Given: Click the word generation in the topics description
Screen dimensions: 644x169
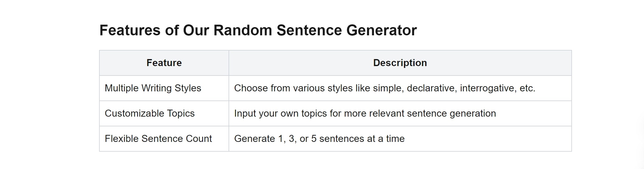Looking at the screenshot, I should 473,114.
